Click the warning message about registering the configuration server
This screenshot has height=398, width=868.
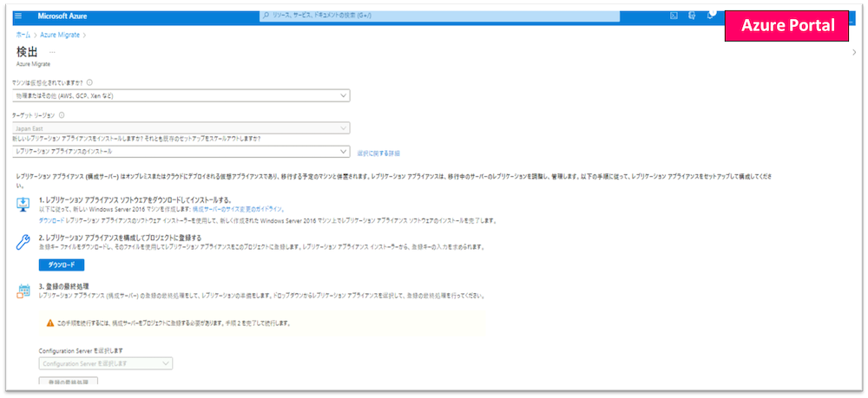[174, 323]
